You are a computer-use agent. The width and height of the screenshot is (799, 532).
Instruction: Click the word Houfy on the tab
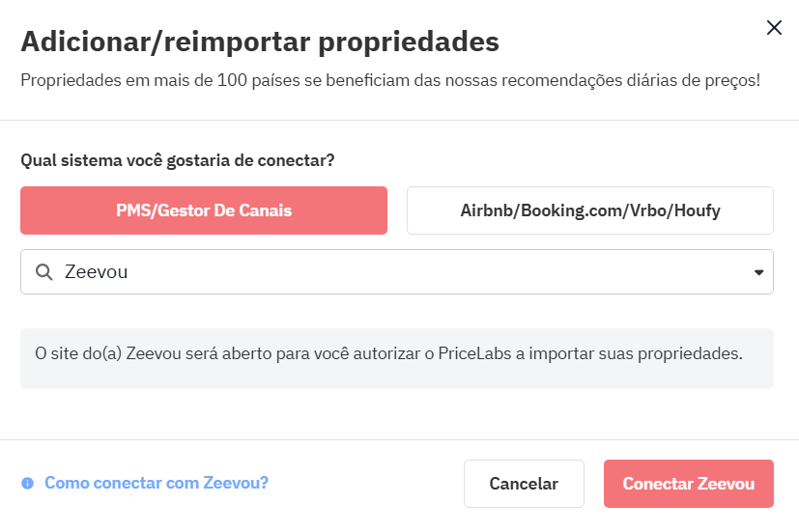tap(696, 210)
